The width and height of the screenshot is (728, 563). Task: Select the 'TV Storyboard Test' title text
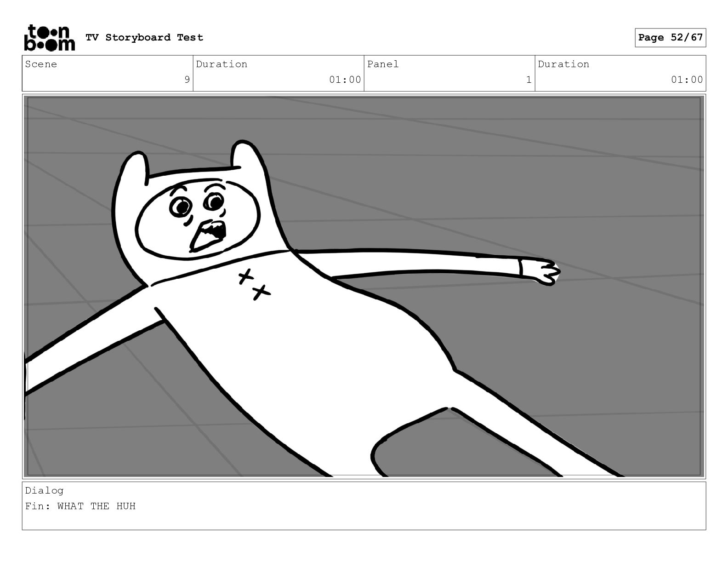[x=144, y=38]
